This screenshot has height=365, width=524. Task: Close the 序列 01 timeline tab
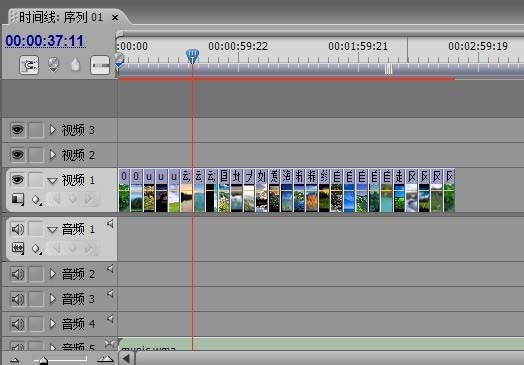115,17
